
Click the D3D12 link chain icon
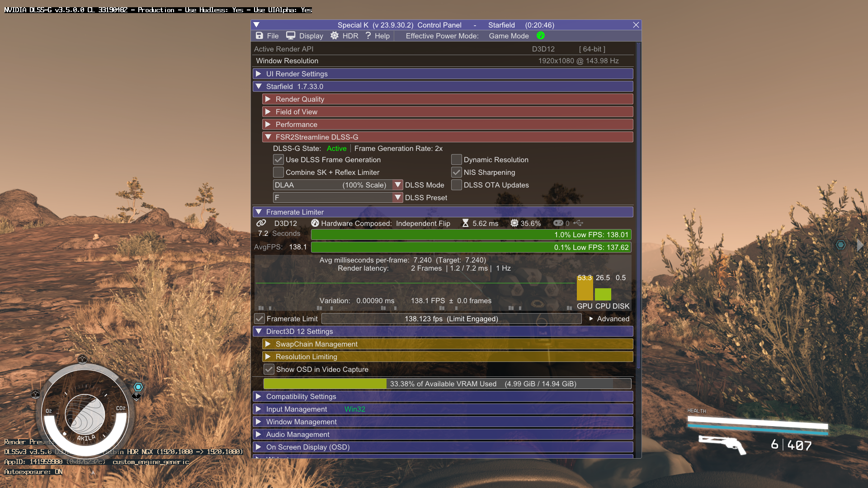(261, 223)
